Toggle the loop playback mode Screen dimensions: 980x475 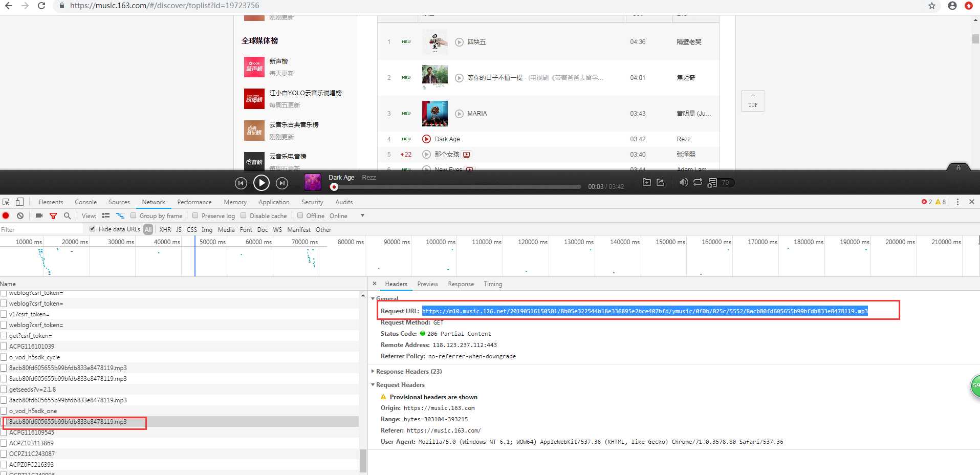[698, 182]
